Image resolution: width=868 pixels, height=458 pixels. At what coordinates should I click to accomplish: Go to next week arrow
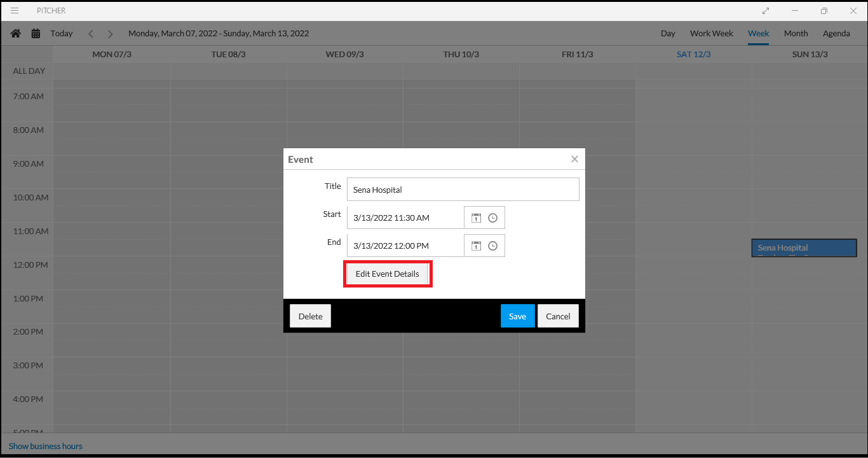coord(110,34)
